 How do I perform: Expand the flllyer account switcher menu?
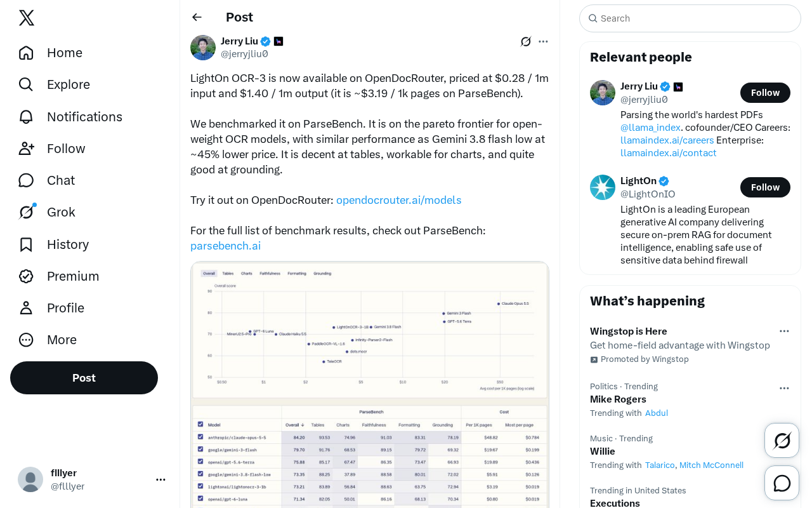160,479
